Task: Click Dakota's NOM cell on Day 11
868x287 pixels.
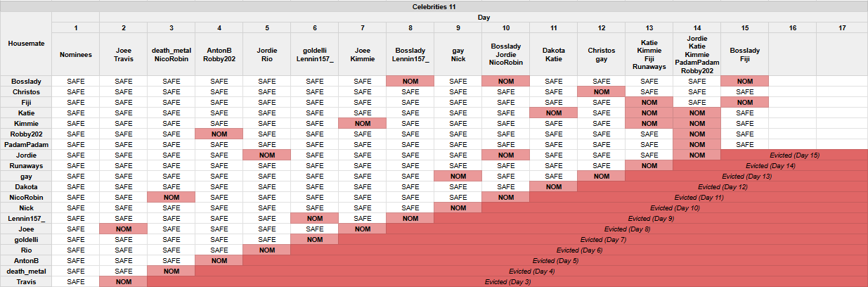Action: pyautogui.click(x=553, y=186)
